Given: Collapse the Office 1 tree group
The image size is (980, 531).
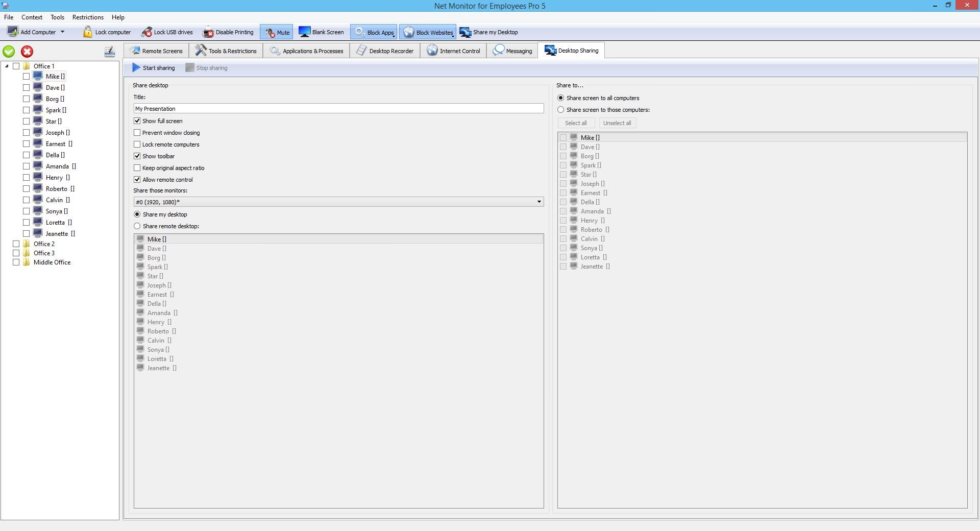Looking at the screenshot, I should click(x=7, y=66).
